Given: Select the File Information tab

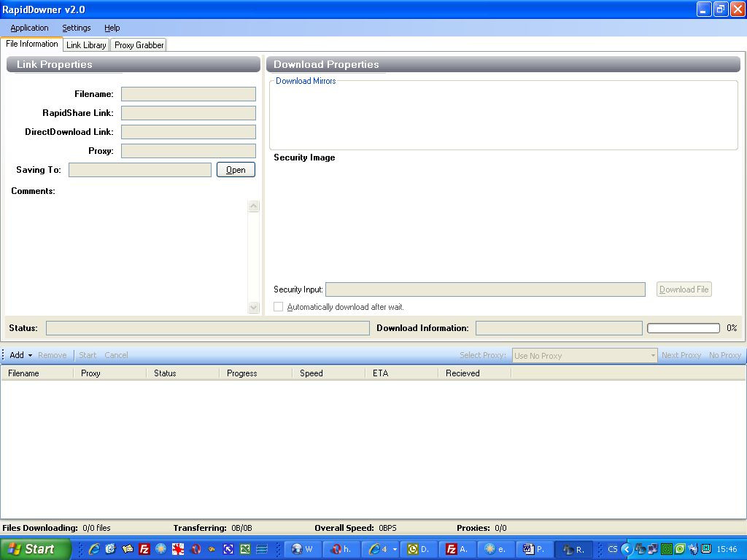Looking at the screenshot, I should [32, 44].
